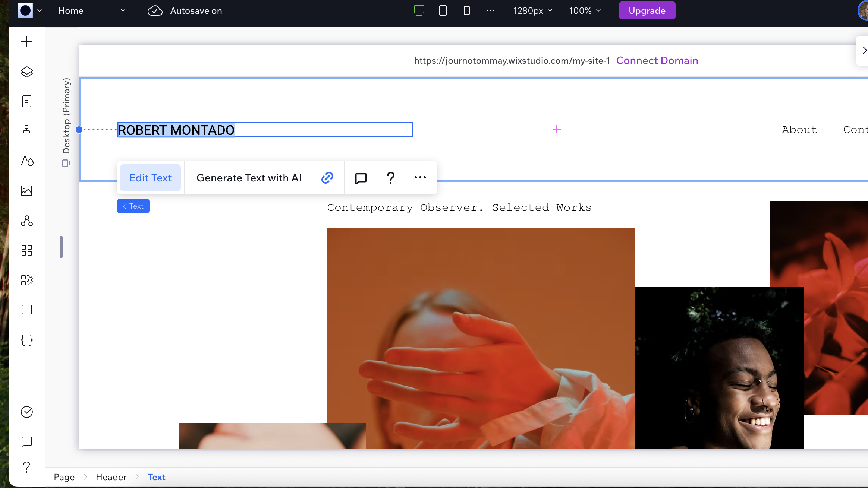Switch to the Mobile breakpoint view

click(466, 10)
